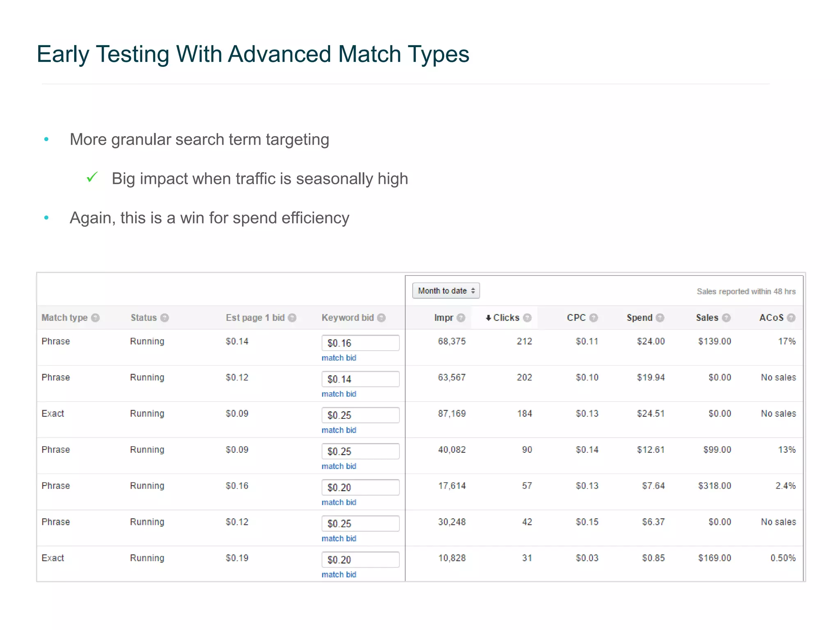Click match bid link under $0.16 bid
The width and height of the screenshot is (840, 630).
tap(339, 358)
